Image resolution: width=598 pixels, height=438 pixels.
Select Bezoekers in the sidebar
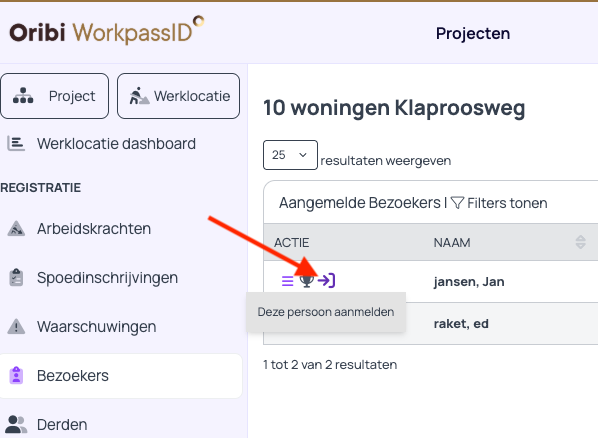(121, 376)
